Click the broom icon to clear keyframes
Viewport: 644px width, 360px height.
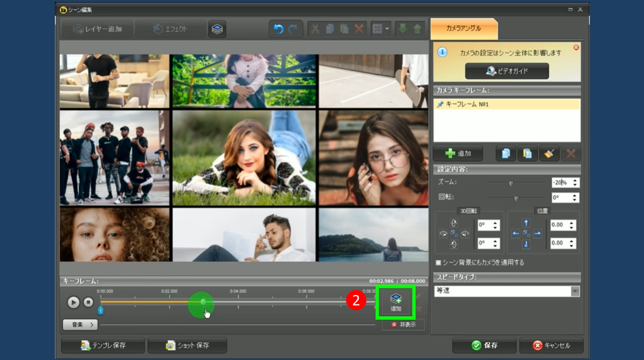point(549,154)
